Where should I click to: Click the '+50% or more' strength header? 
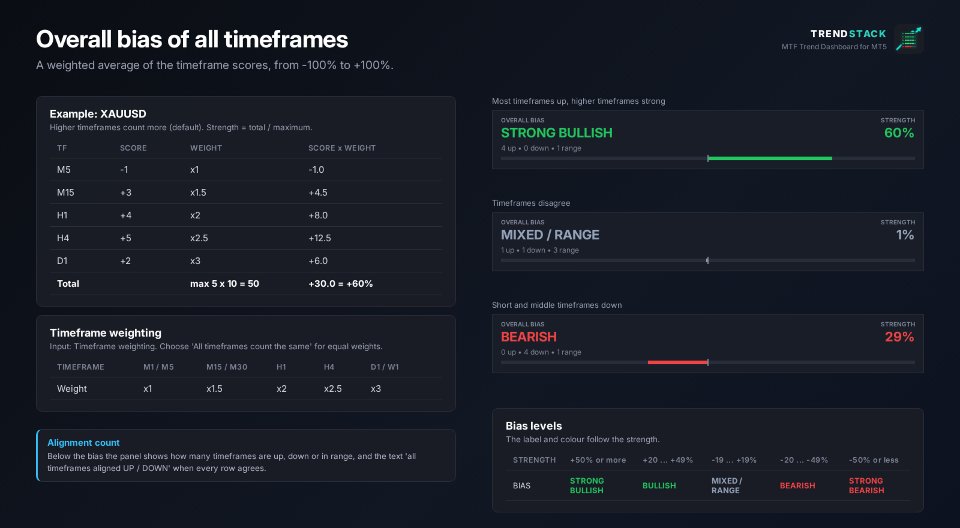pyautogui.click(x=598, y=460)
